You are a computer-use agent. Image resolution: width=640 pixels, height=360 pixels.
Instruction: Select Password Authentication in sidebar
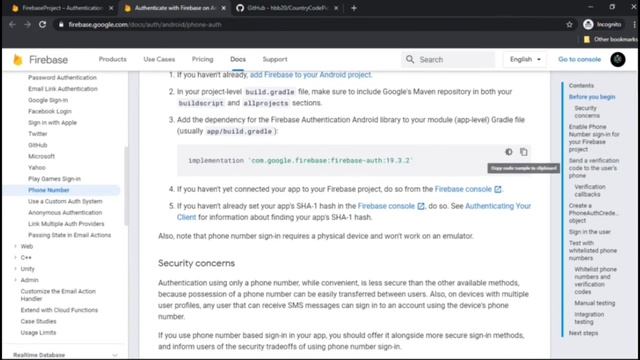(x=62, y=78)
